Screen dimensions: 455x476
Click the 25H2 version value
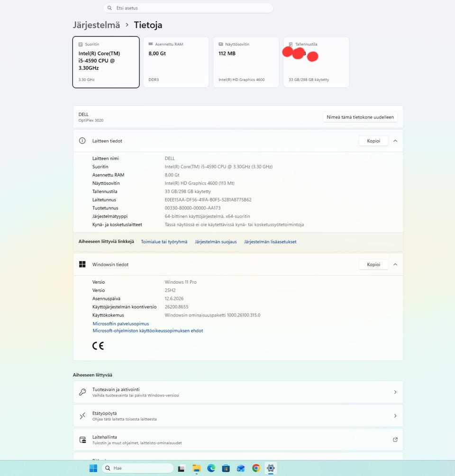click(x=170, y=290)
